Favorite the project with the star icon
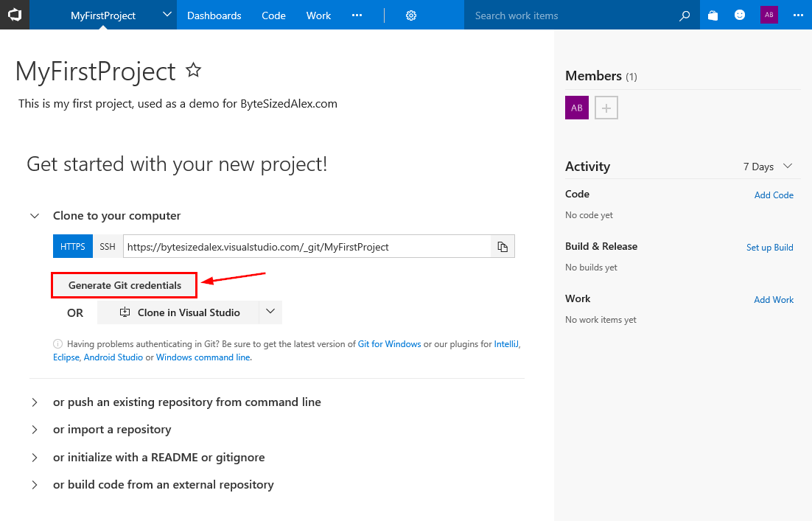This screenshot has height=521, width=812. tap(194, 69)
